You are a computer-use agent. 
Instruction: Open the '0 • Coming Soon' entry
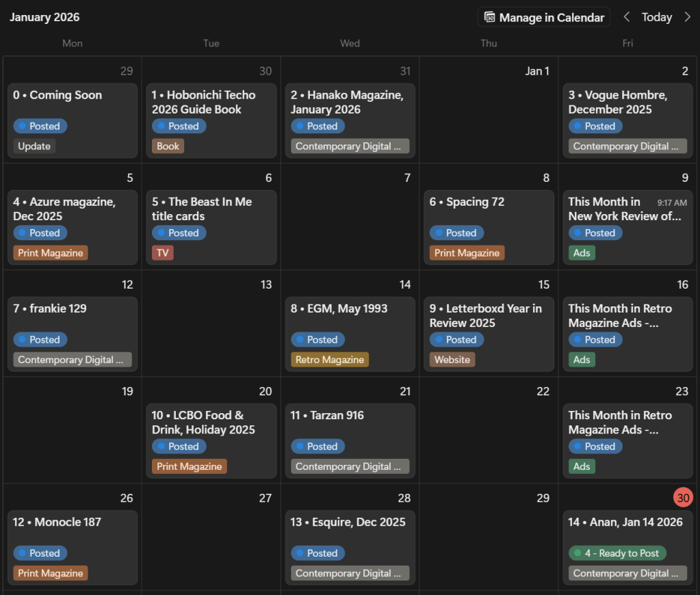pos(57,95)
